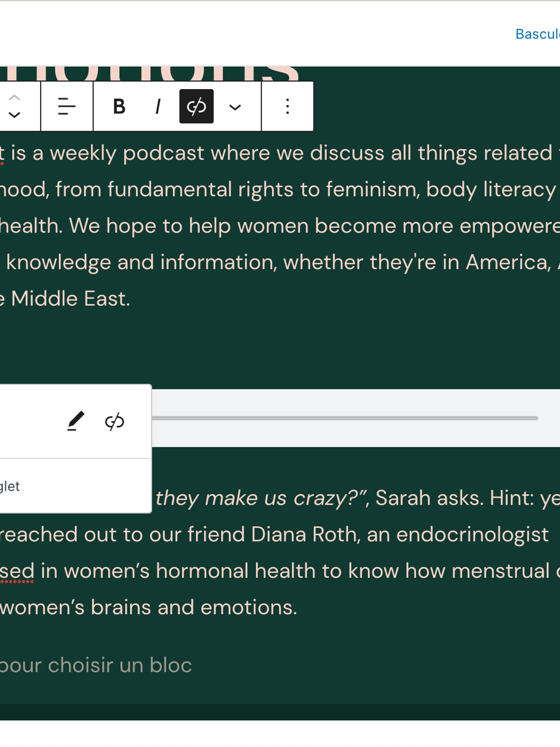This screenshot has height=747, width=560.
Task: Click the misspelled underlined word 'sed'
Action: (17, 571)
